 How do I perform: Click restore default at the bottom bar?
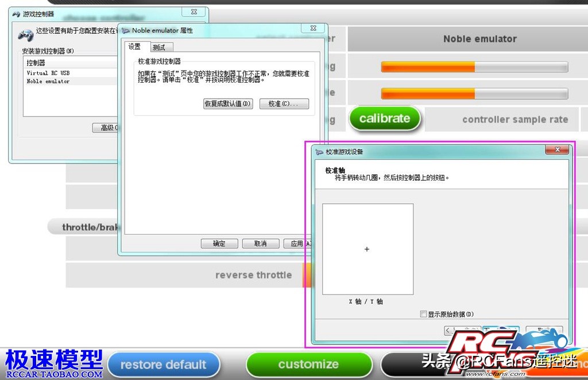point(164,364)
